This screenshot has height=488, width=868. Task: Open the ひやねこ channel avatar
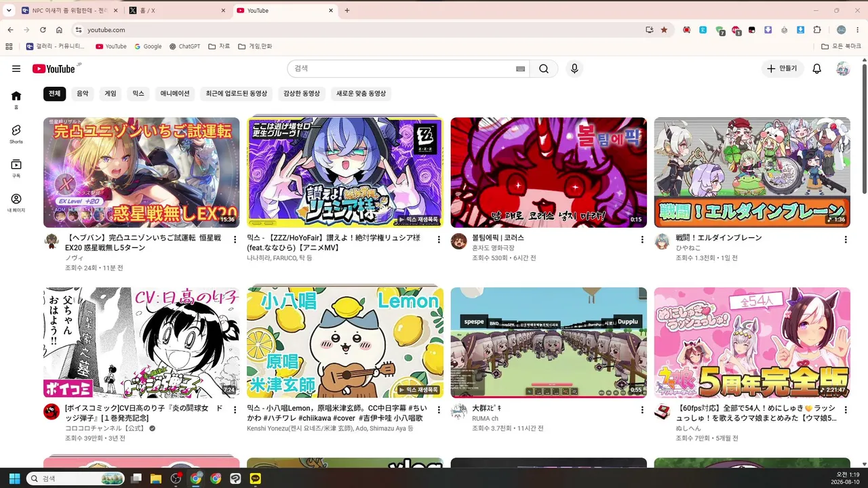click(662, 241)
